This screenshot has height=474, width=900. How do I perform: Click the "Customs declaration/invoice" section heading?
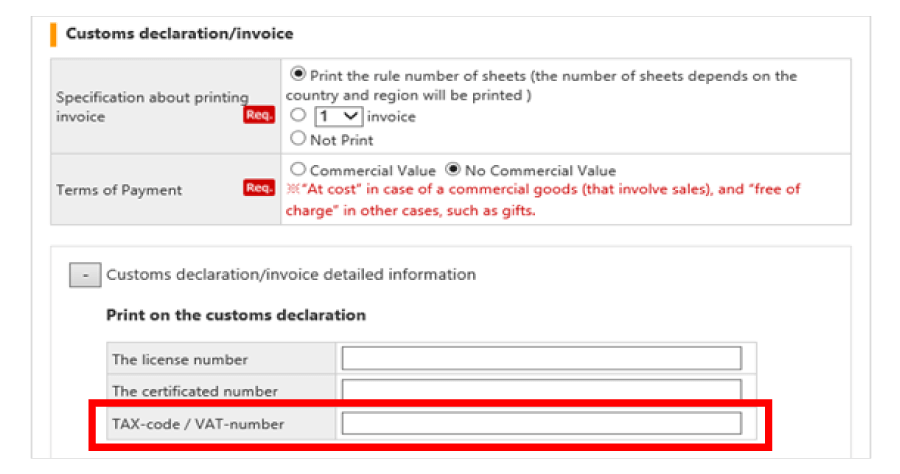(x=179, y=34)
